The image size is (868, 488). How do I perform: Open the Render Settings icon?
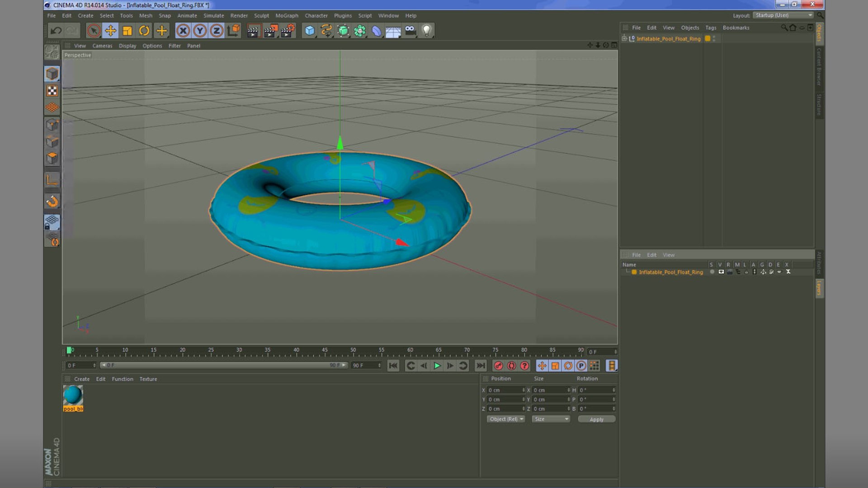(288, 31)
